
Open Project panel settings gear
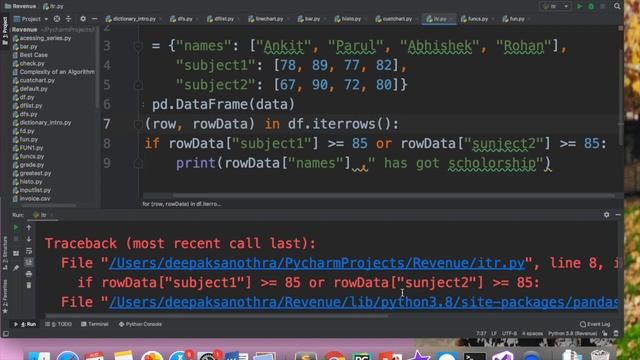83,19
